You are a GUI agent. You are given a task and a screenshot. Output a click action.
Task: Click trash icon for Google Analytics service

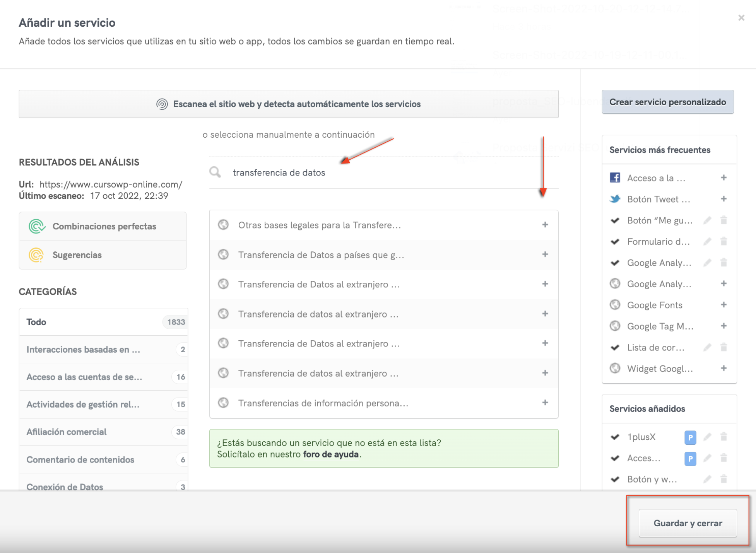(x=724, y=263)
